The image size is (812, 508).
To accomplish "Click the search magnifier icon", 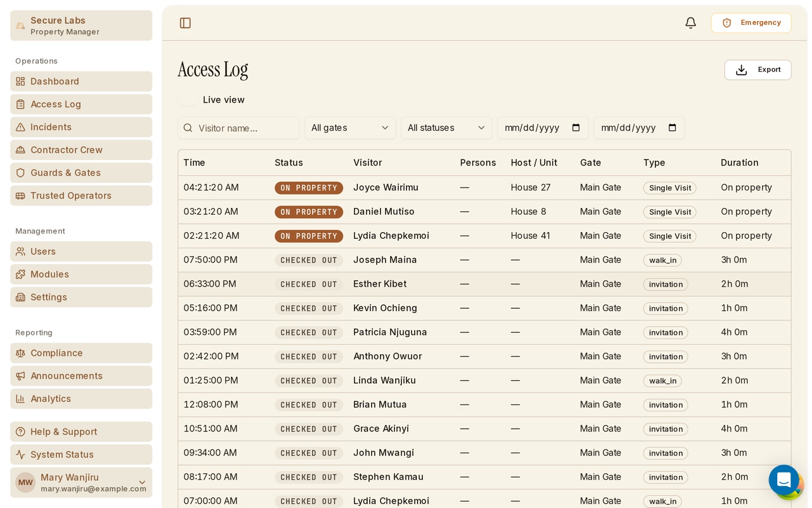I will [x=188, y=128].
